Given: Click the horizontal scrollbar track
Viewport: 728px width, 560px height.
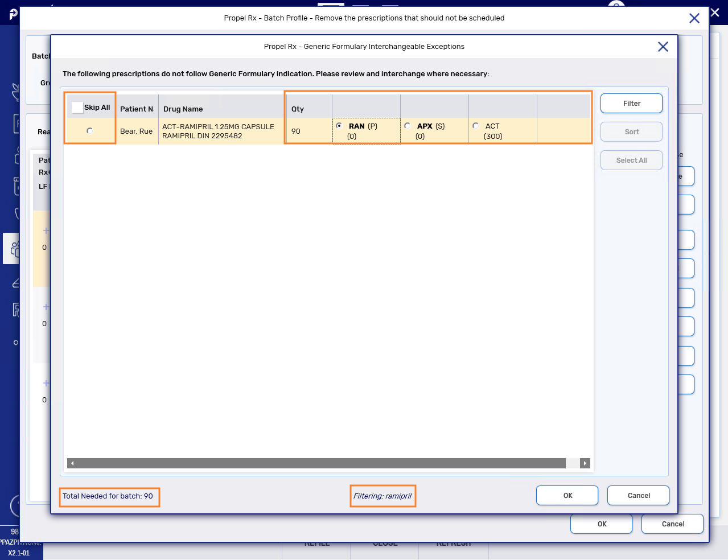Looking at the screenshot, I should pyautogui.click(x=319, y=463).
